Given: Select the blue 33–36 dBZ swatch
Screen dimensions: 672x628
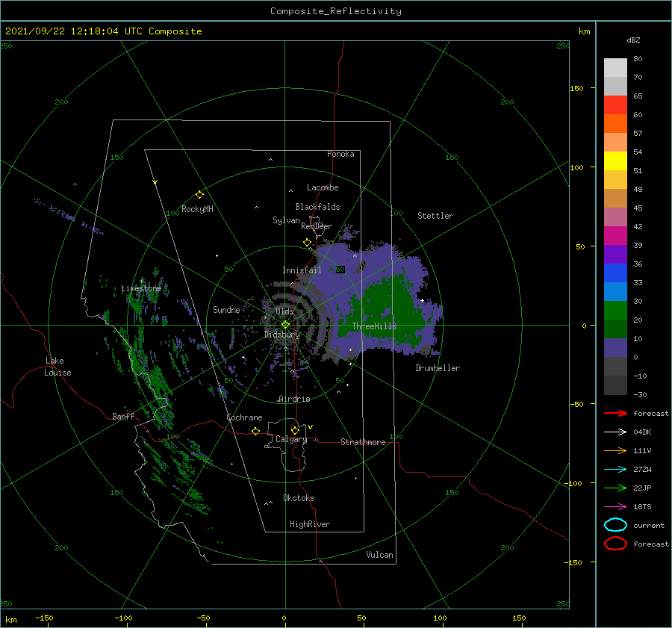Looking at the screenshot, I should pos(615,273).
